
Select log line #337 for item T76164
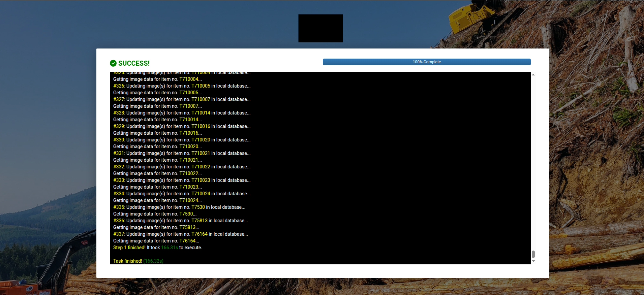[x=181, y=234]
